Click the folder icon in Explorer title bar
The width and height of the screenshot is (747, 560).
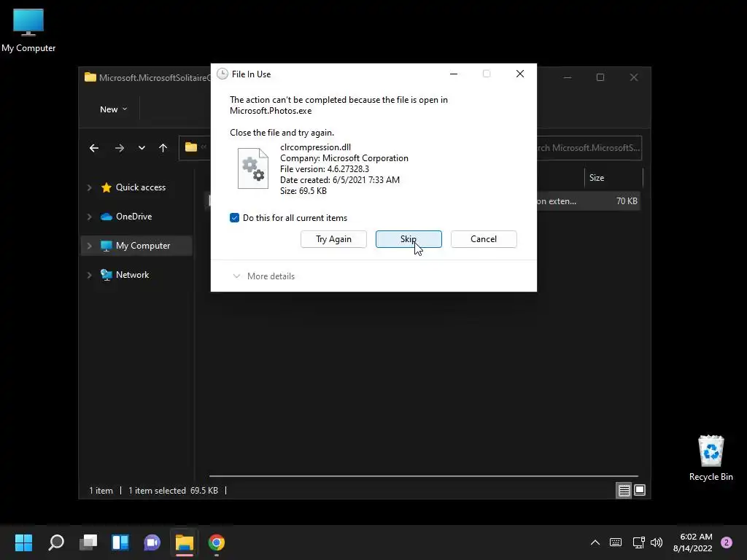point(90,77)
